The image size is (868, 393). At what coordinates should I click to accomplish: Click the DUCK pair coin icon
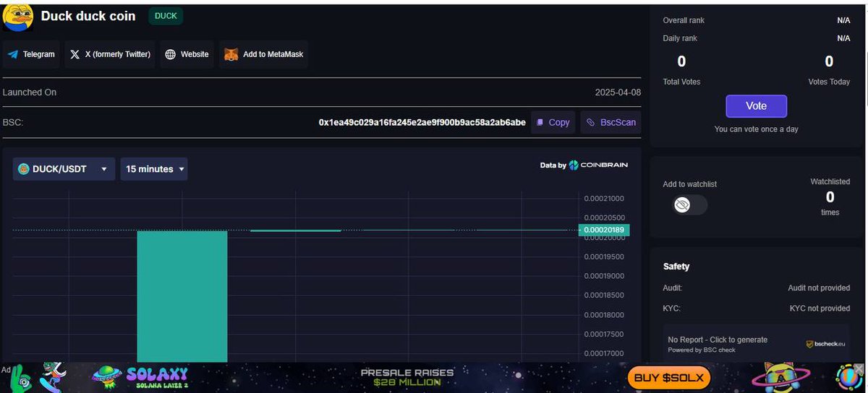(24, 169)
